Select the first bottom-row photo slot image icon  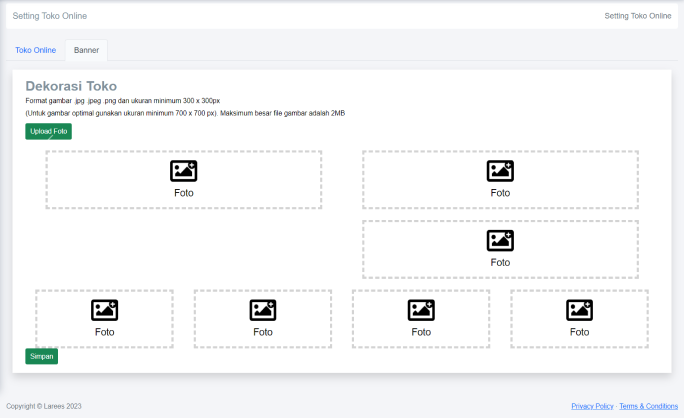[105, 310]
